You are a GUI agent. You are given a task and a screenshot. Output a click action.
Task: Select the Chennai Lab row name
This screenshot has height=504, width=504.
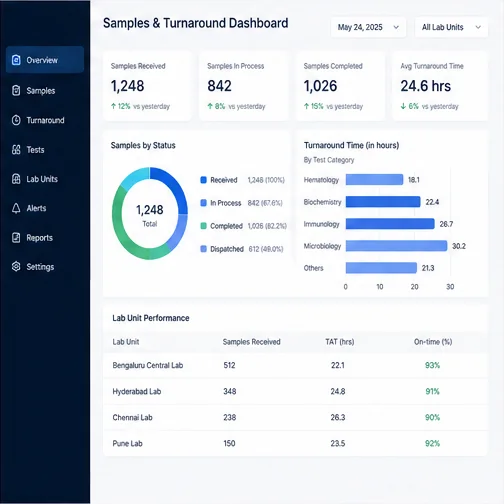[x=132, y=417]
